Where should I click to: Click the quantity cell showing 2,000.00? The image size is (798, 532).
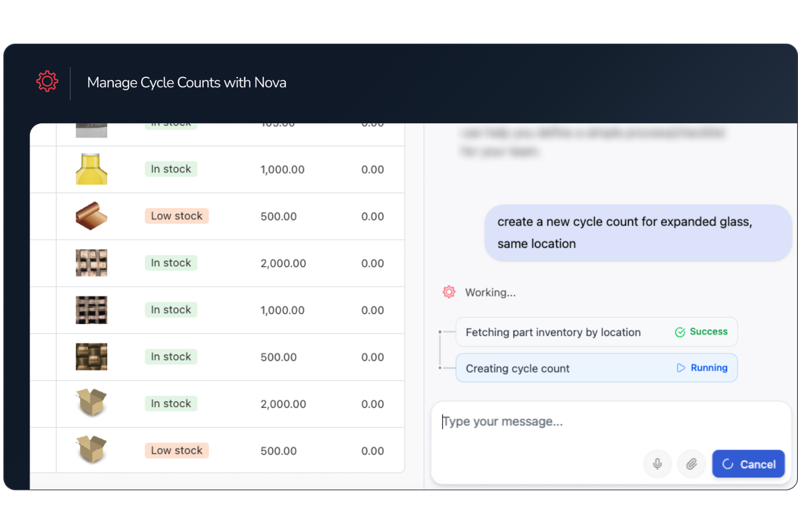tap(283, 263)
